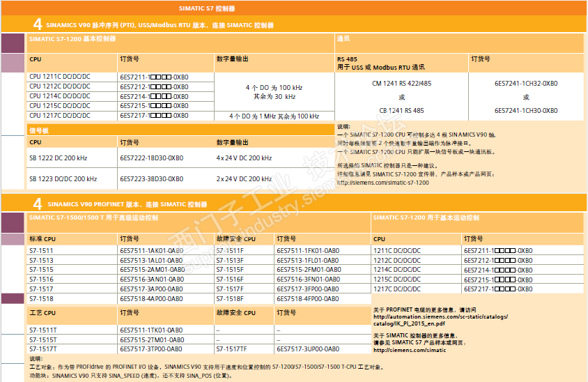588x382 pixels.
Task: Select the 'SIMATIC S7 控制器' top heading
Action: [x=207, y=8]
